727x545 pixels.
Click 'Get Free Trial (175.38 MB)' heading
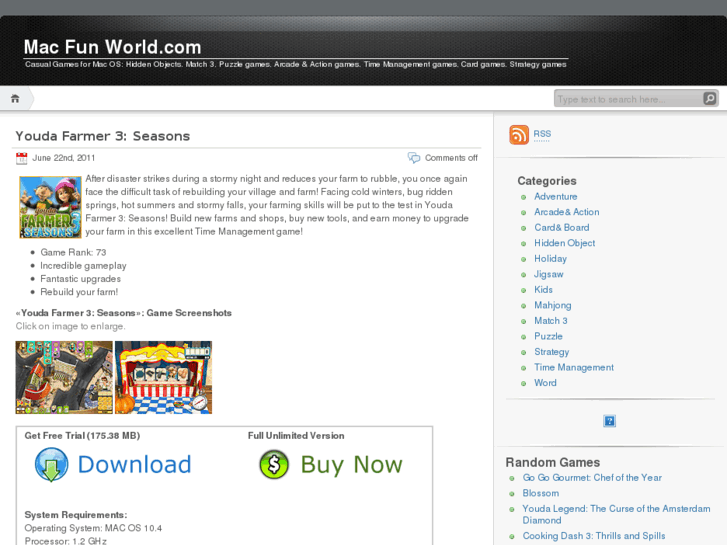[x=82, y=436]
